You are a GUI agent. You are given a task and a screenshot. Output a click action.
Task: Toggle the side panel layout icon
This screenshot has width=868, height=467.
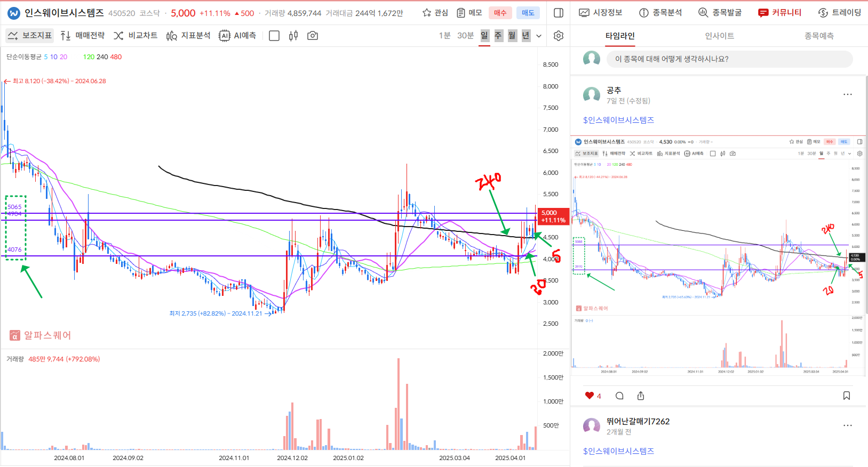coord(559,13)
